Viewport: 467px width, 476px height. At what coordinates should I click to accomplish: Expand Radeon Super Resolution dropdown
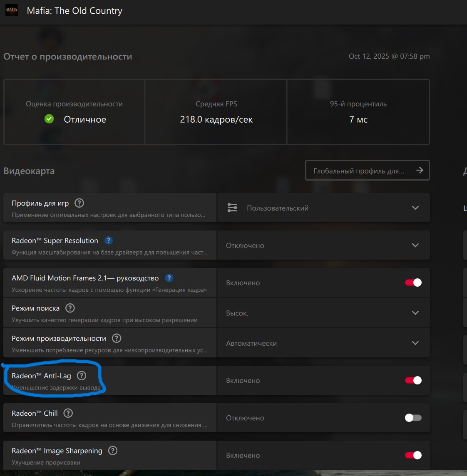coord(323,245)
